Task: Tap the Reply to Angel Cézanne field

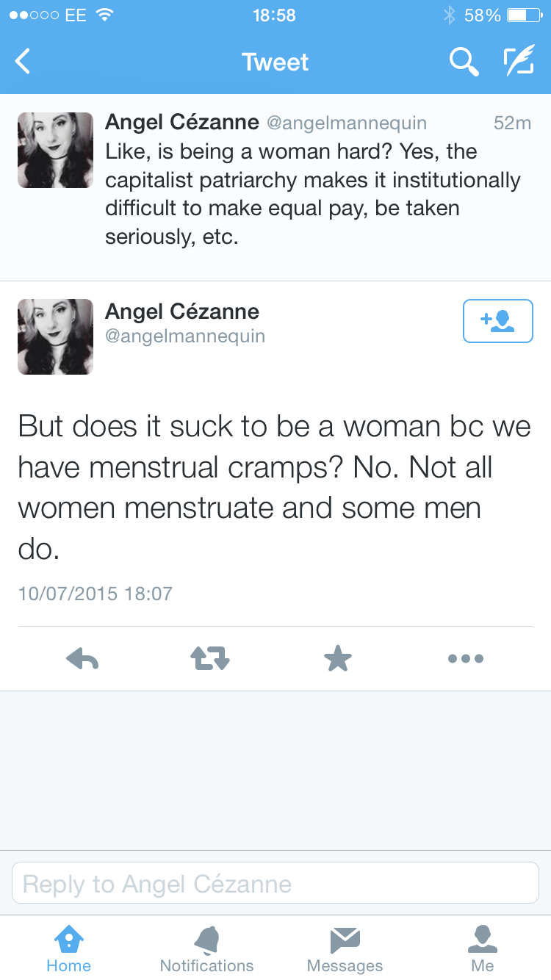Action: pos(275,883)
